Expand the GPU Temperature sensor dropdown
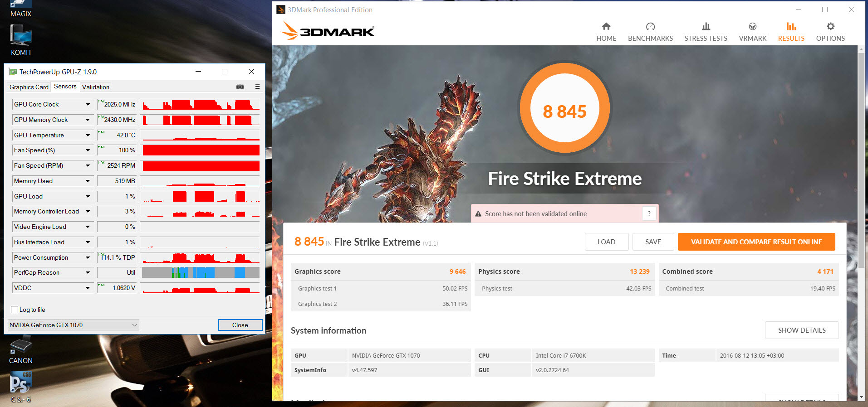 (x=88, y=136)
